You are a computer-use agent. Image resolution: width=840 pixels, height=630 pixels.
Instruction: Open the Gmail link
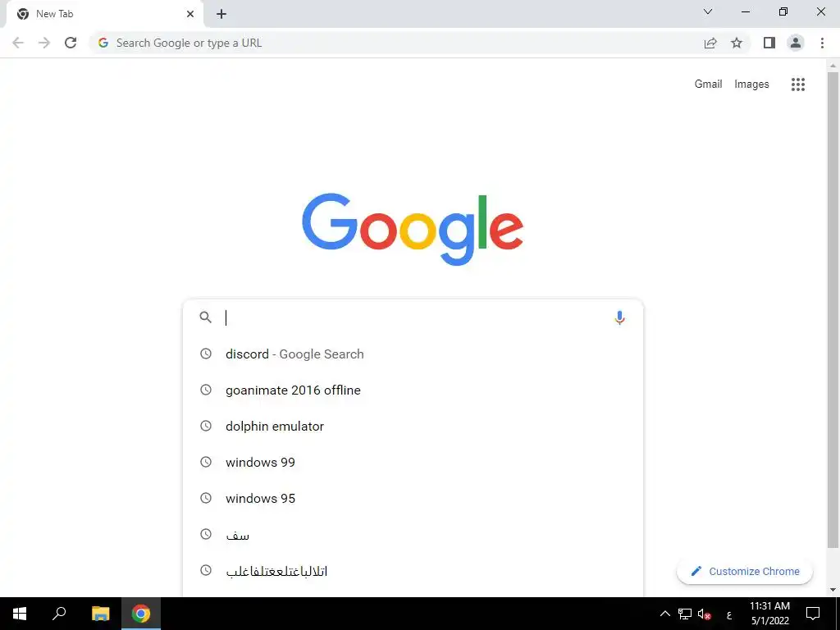click(x=708, y=84)
